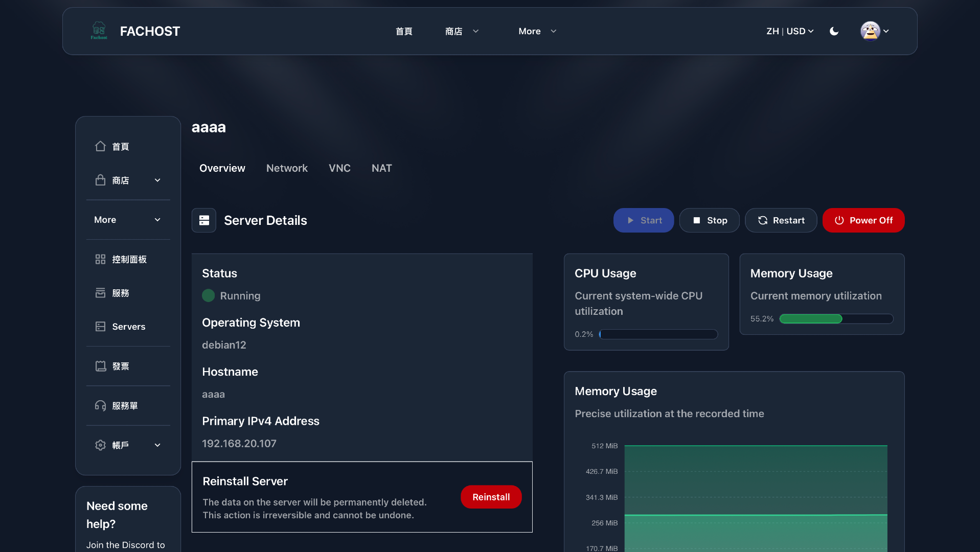This screenshot has height=552, width=980.
Task: Open Servers via its sidebar icon
Action: click(x=100, y=327)
